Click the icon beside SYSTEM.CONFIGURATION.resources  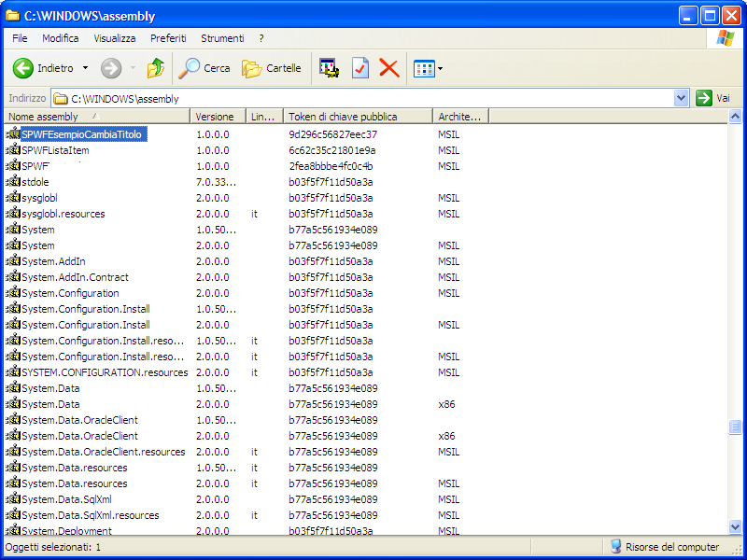13,372
